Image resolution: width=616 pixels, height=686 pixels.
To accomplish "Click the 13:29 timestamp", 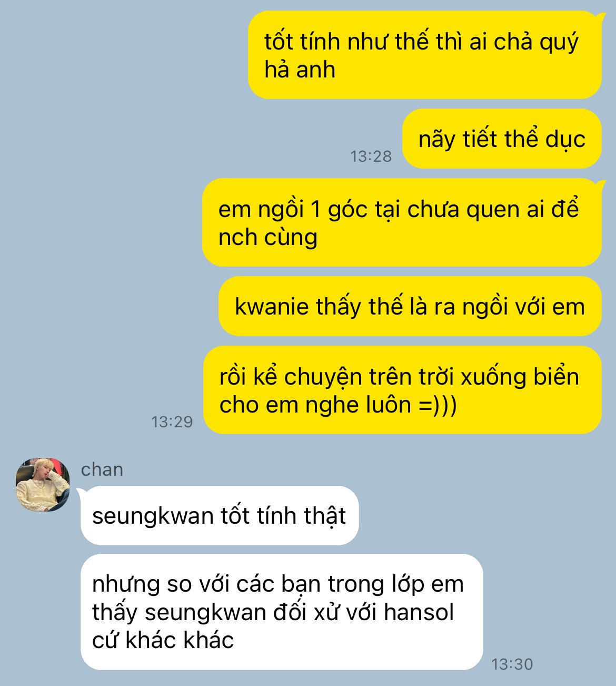I will click(x=172, y=422).
